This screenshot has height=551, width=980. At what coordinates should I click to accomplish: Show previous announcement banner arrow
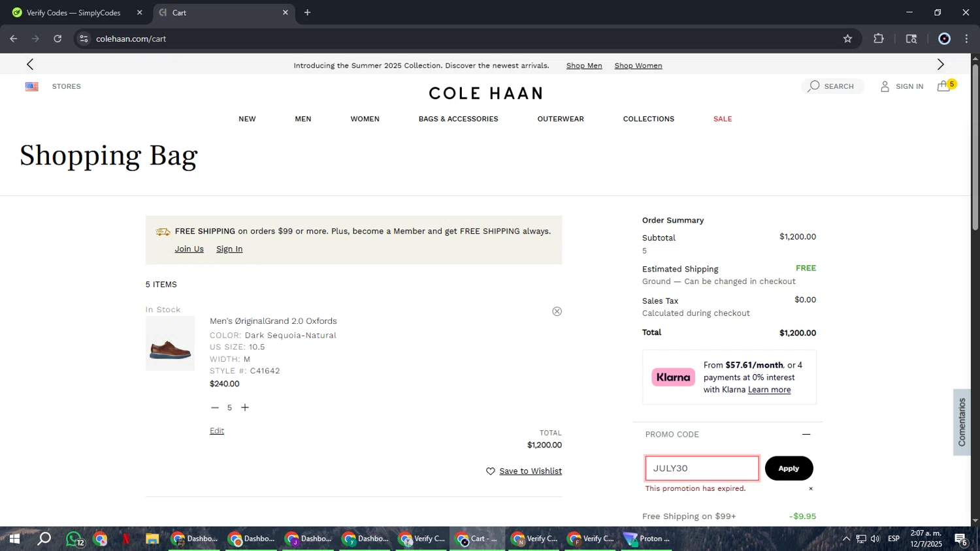(30, 64)
